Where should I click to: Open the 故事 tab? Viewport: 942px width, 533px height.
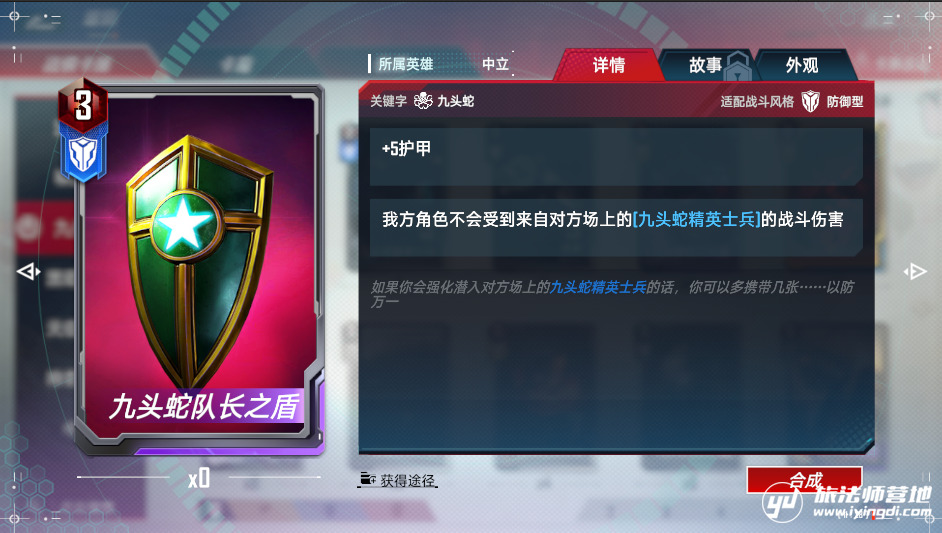pos(705,65)
